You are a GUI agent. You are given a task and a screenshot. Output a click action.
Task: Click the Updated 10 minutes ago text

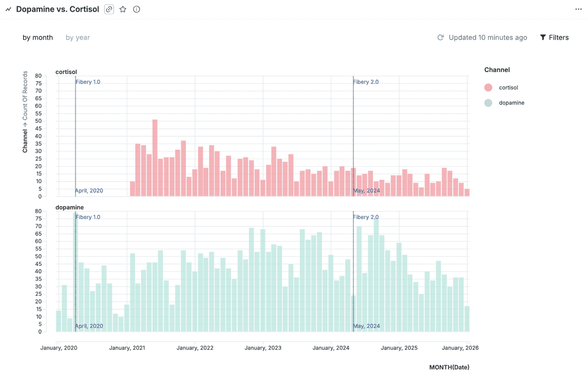488,37
